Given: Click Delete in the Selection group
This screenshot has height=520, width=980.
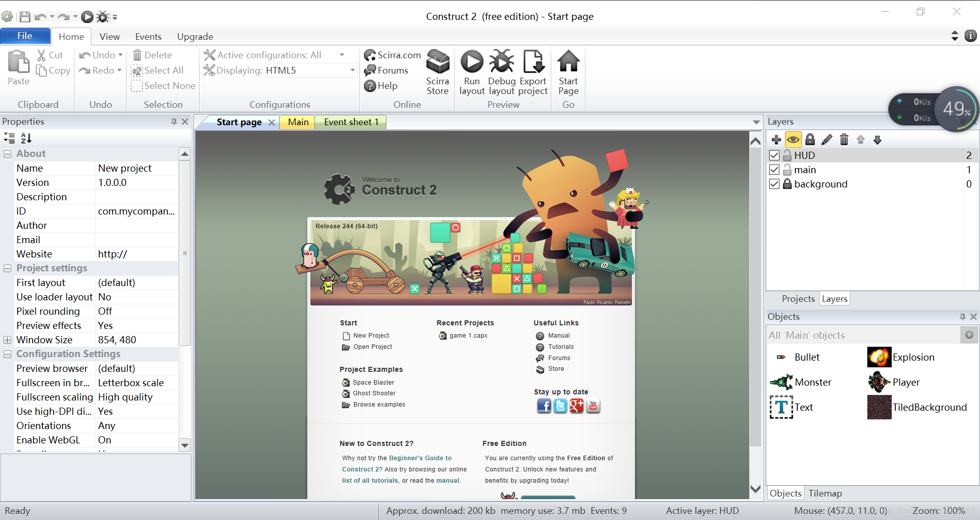Looking at the screenshot, I should [x=152, y=55].
